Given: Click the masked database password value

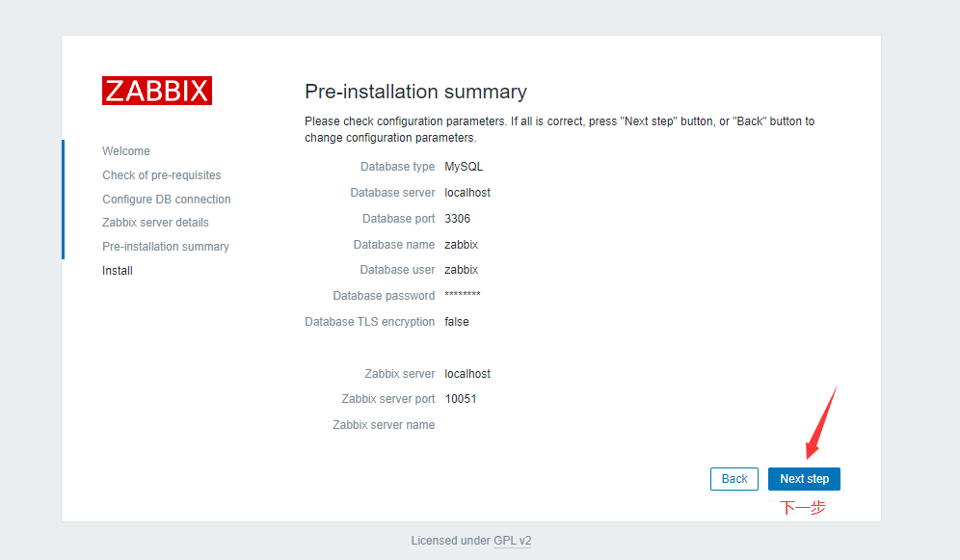Looking at the screenshot, I should click(463, 294).
